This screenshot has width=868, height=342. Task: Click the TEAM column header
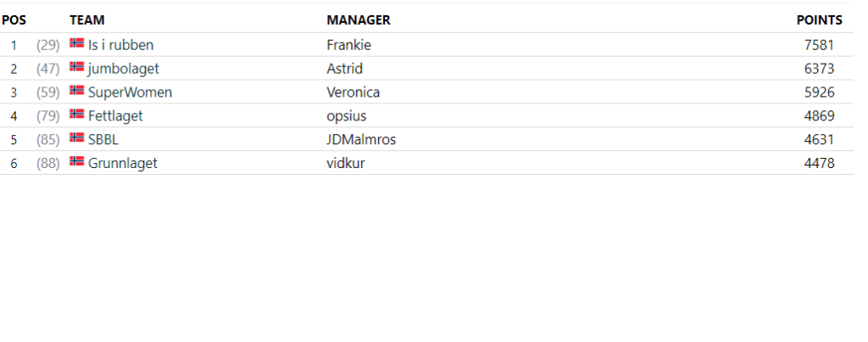87,20
